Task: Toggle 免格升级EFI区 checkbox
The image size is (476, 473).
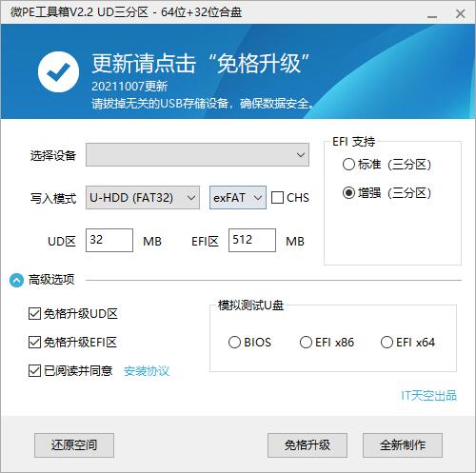Action: coord(34,343)
